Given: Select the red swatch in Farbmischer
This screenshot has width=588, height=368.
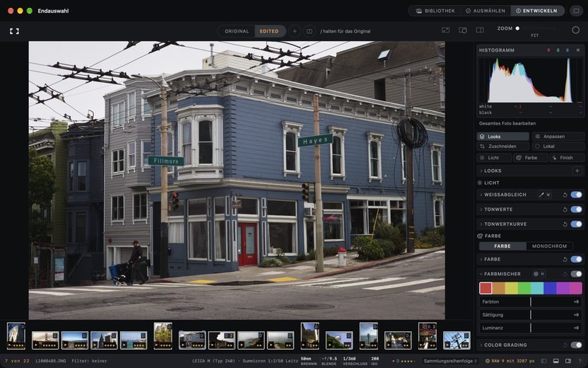Looking at the screenshot, I should pos(486,289).
